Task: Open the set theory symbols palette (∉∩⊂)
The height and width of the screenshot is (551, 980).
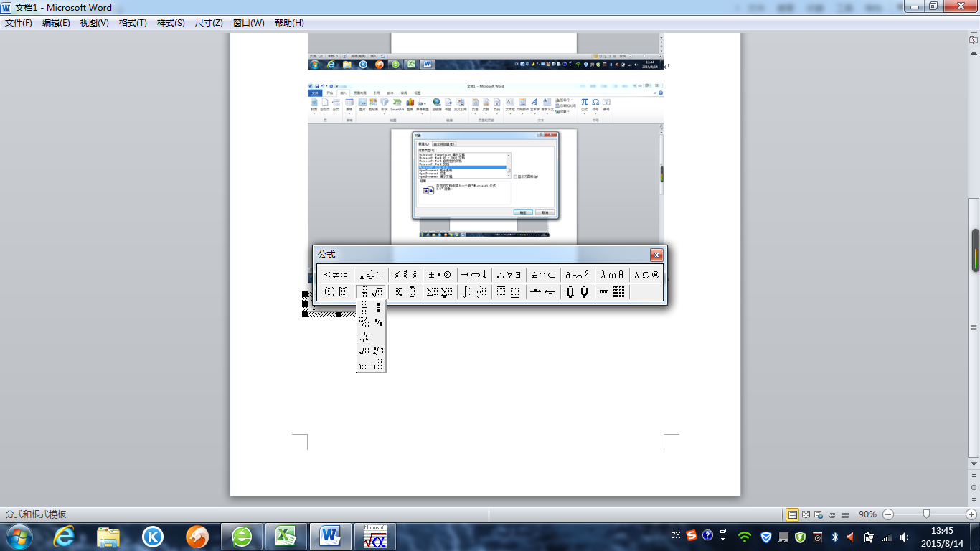Action: [x=542, y=274]
